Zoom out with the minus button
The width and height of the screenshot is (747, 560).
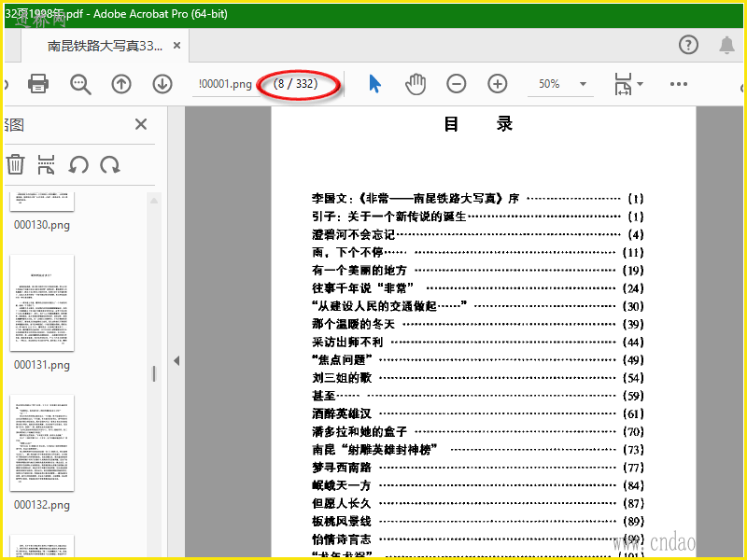tap(457, 84)
